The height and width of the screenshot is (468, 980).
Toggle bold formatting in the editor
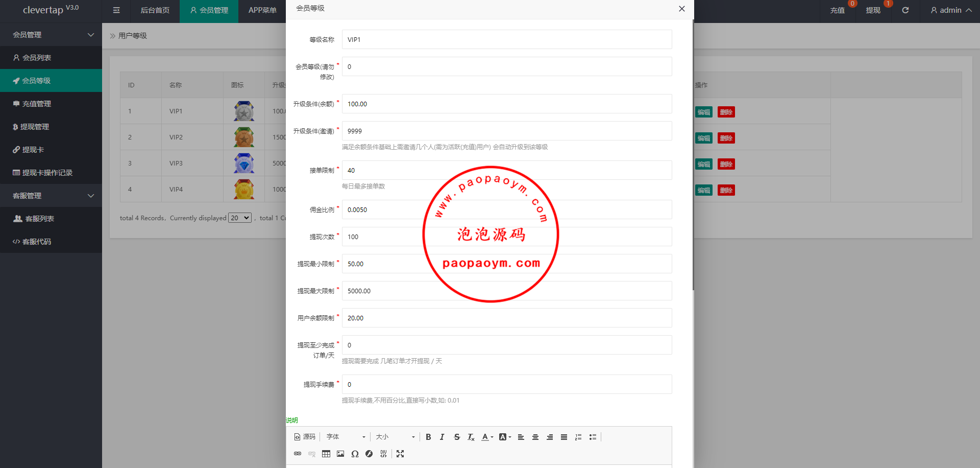(x=428, y=437)
